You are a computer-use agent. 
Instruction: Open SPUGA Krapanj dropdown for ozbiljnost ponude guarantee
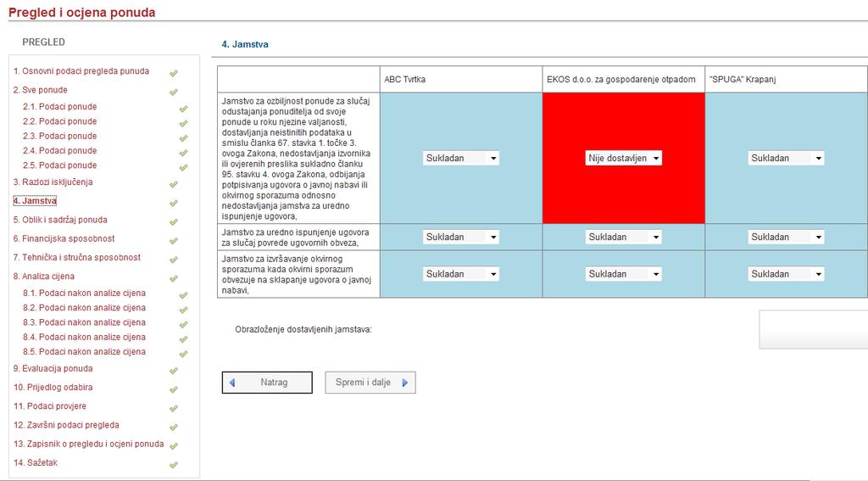[786, 158]
